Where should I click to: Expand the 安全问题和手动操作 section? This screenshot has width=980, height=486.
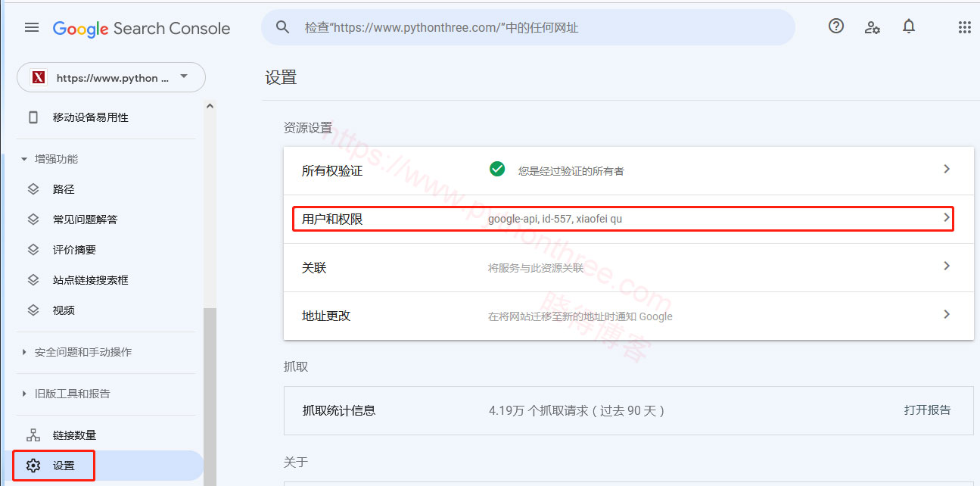76,352
